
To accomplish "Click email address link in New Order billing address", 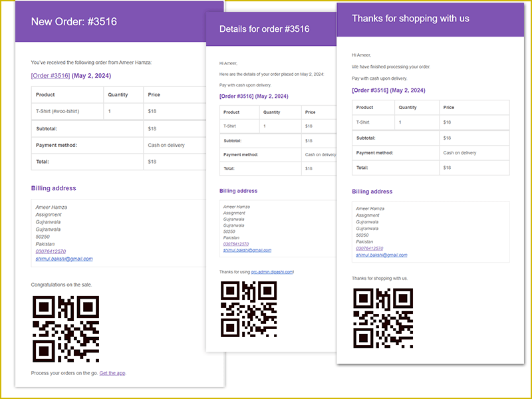I will tap(64, 259).
